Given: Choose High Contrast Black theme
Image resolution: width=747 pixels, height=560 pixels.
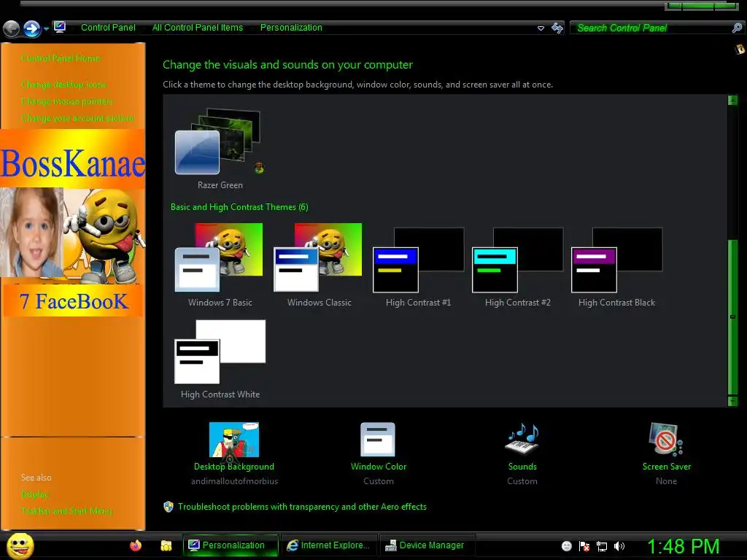Looking at the screenshot, I should tap(616, 267).
